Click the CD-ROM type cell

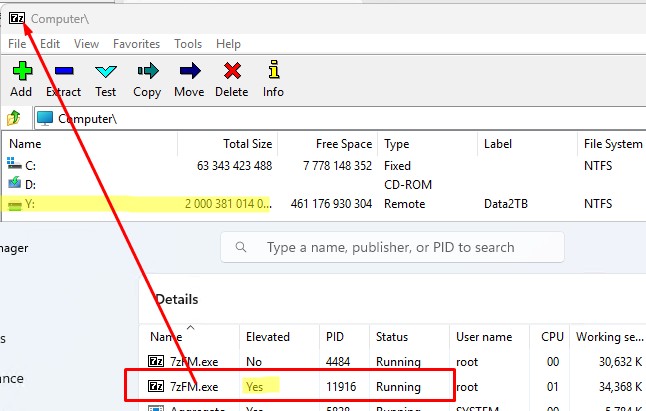408,184
